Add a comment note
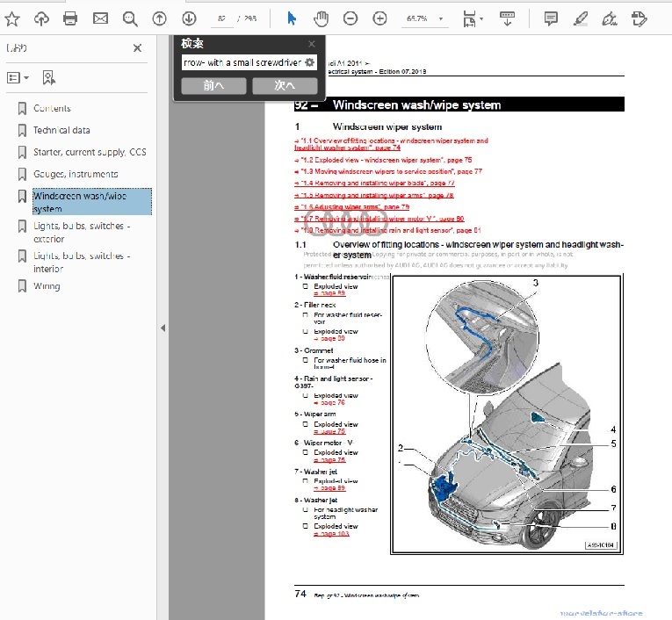 (551, 18)
